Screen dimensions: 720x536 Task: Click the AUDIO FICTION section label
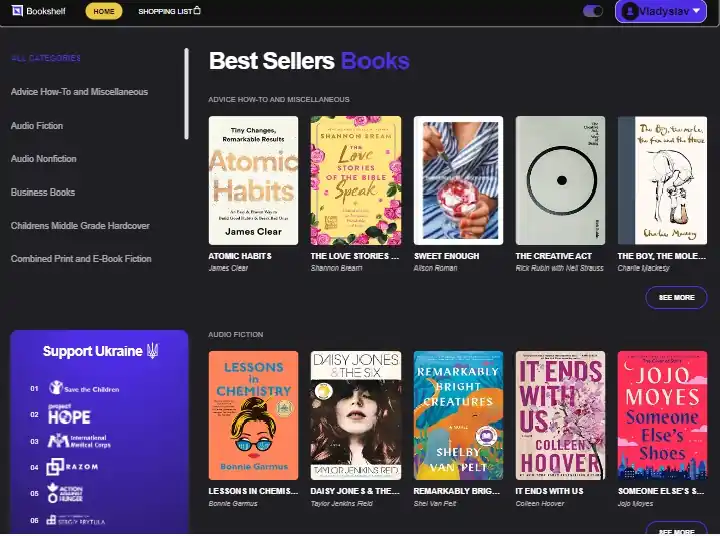pyautogui.click(x=236, y=335)
